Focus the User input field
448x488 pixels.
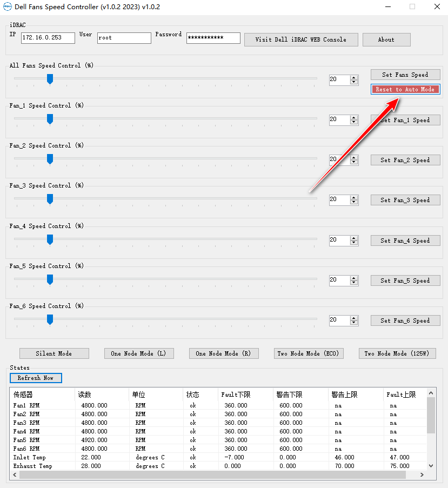click(124, 38)
